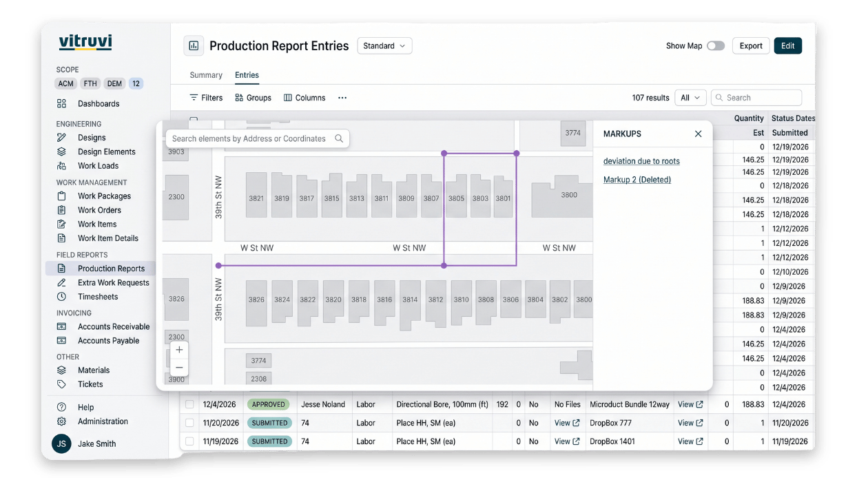Open the Markup 2 (Deleted) link

tap(637, 180)
